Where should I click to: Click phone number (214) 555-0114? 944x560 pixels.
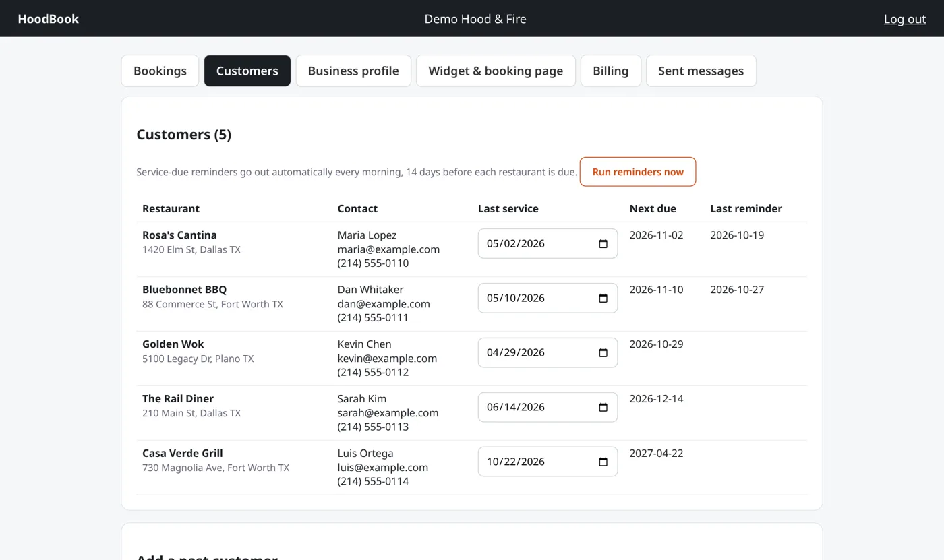[x=373, y=482]
